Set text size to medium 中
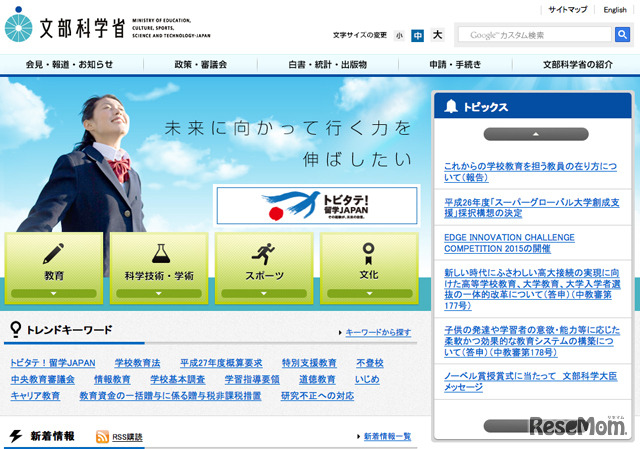 [x=417, y=36]
